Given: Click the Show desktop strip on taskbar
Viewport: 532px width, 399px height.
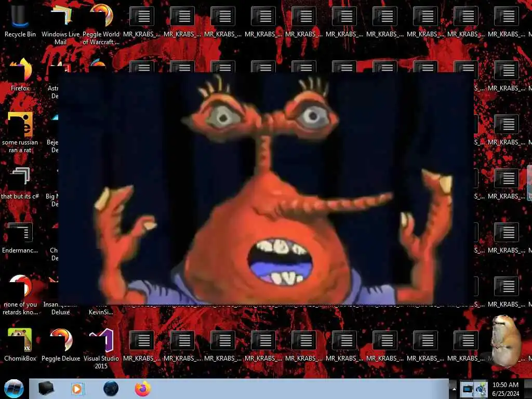Looking at the screenshot, I should (528, 389).
